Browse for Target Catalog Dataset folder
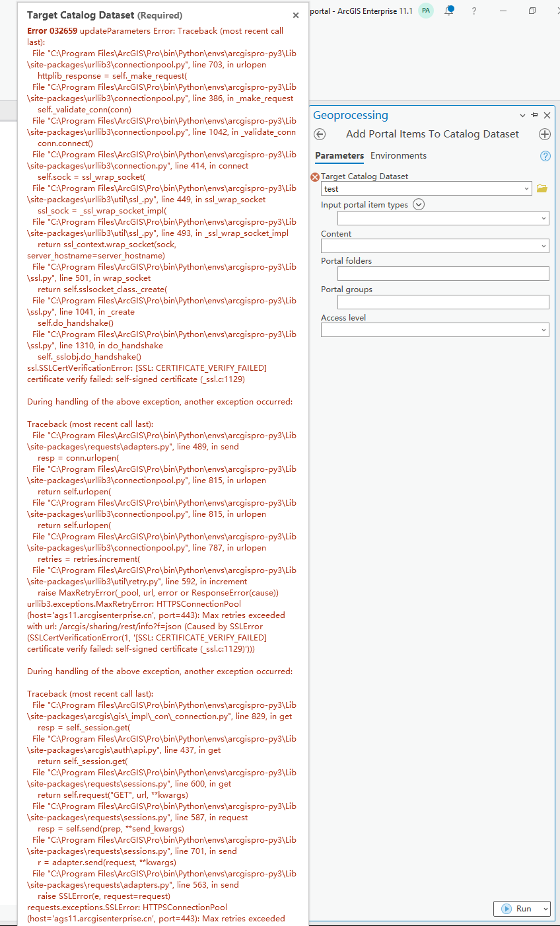This screenshot has height=926, width=560. 542,189
